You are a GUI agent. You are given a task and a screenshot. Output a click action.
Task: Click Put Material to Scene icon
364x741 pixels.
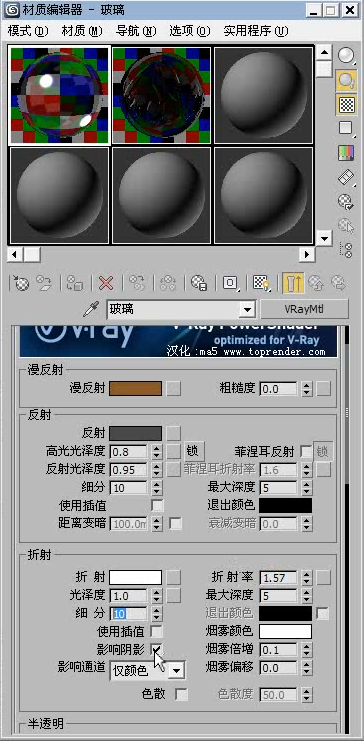(x=44, y=283)
